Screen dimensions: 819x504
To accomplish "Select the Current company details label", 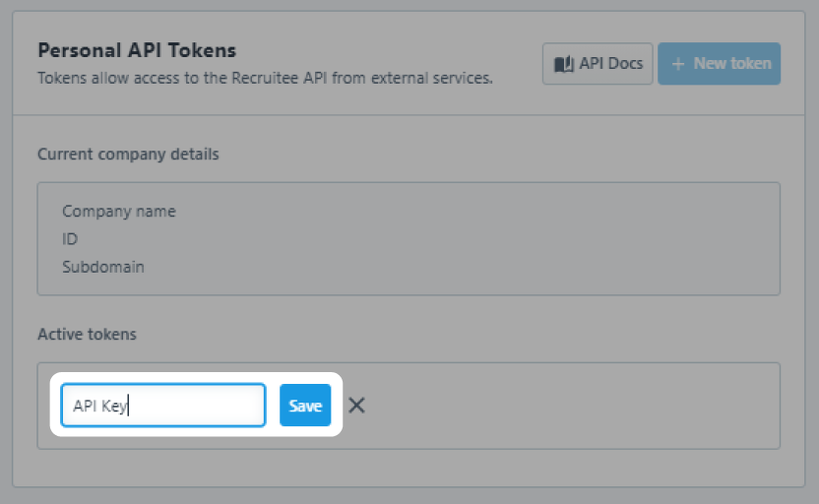I will [128, 155].
